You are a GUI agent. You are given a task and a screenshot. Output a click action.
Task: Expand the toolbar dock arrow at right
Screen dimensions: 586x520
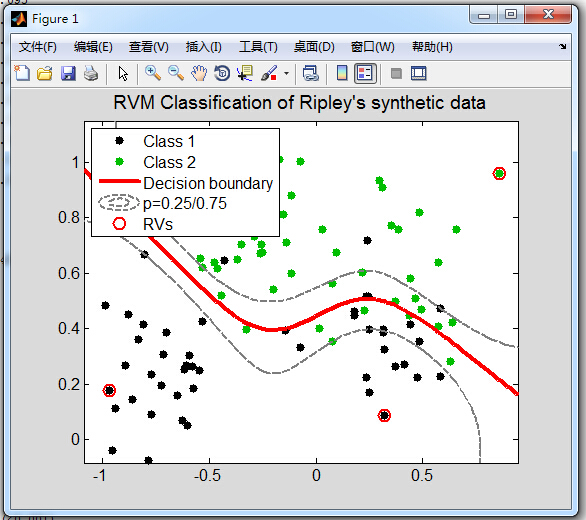pyautogui.click(x=562, y=47)
